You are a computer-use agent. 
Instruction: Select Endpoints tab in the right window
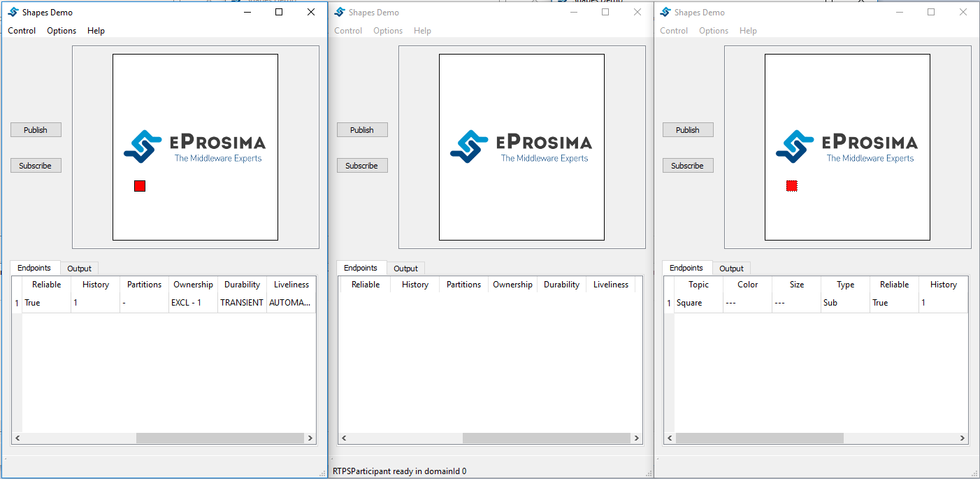pyautogui.click(x=686, y=268)
